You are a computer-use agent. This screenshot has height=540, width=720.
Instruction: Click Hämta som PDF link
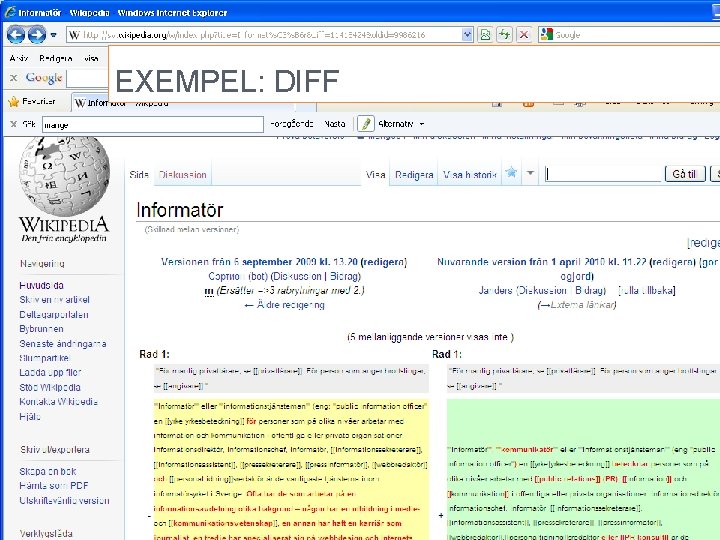[x=54, y=485]
